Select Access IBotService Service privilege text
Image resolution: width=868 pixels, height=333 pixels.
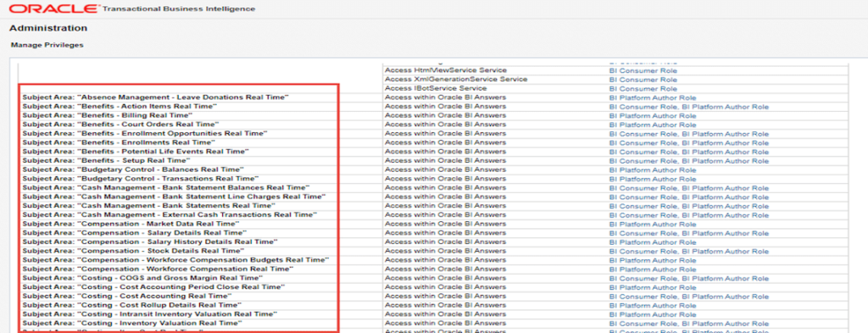point(436,88)
